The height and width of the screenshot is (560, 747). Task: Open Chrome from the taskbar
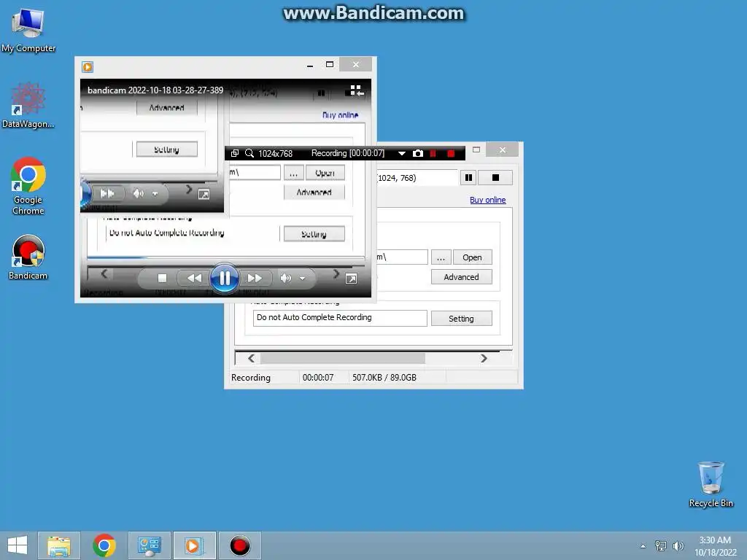(104, 545)
